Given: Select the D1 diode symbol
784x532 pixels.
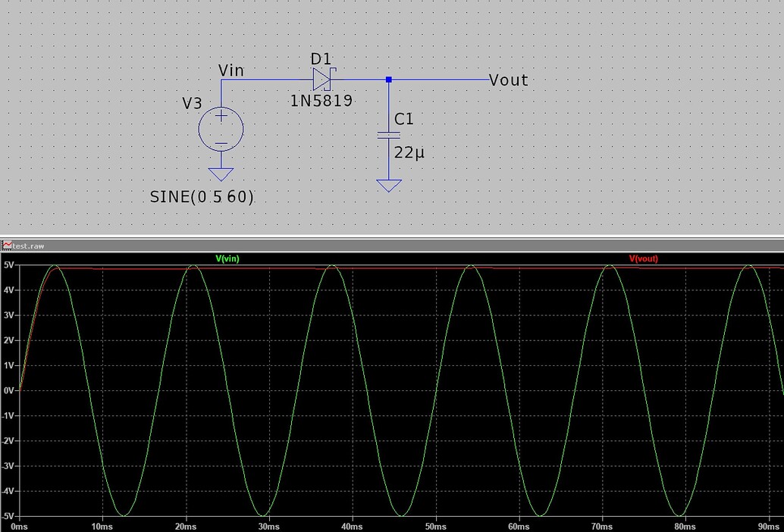Looking at the screenshot, I should click(321, 79).
